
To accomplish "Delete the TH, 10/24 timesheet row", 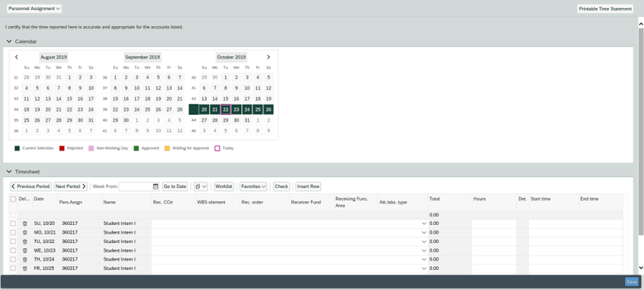I will [25, 259].
